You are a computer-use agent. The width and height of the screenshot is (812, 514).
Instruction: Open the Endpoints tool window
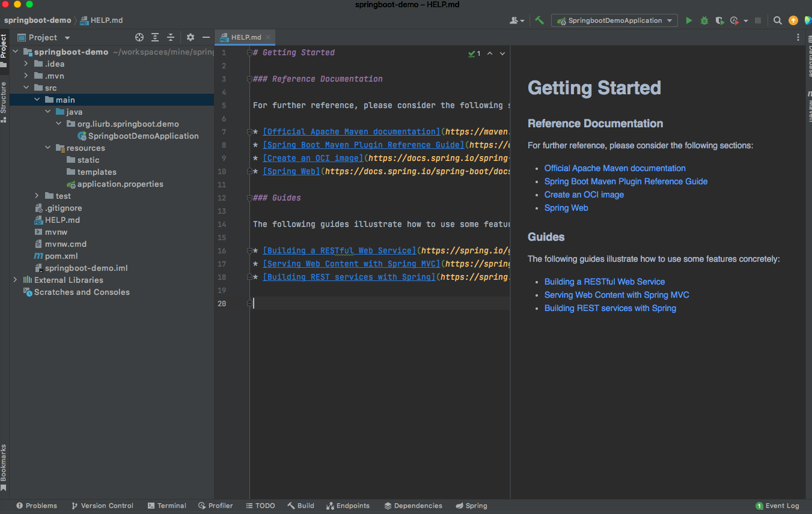348,506
